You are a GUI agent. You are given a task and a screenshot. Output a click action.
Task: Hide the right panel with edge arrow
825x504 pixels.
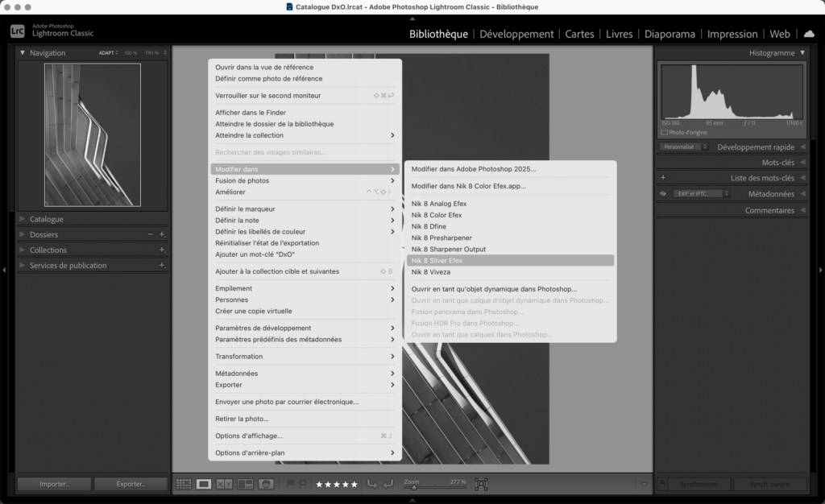pos(821,271)
